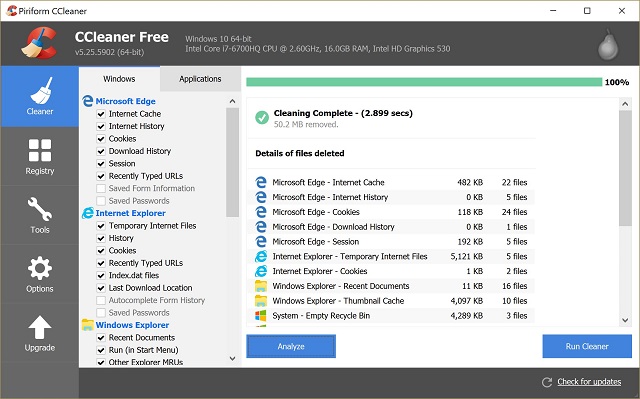The image size is (640, 399).
Task: Toggle the Last Download Location checkbox
Action: point(101,288)
